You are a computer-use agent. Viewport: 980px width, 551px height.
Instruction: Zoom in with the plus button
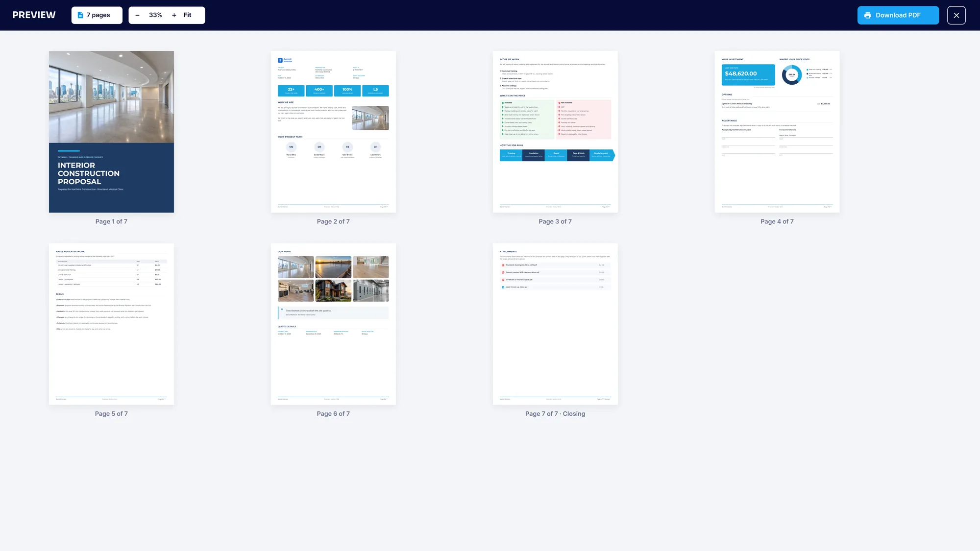tap(174, 15)
